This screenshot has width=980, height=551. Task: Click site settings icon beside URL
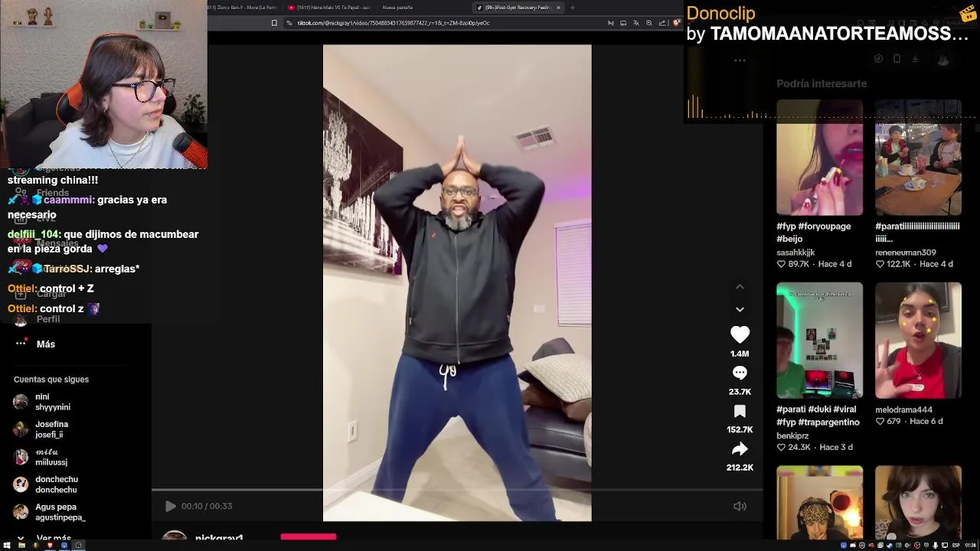click(x=289, y=23)
